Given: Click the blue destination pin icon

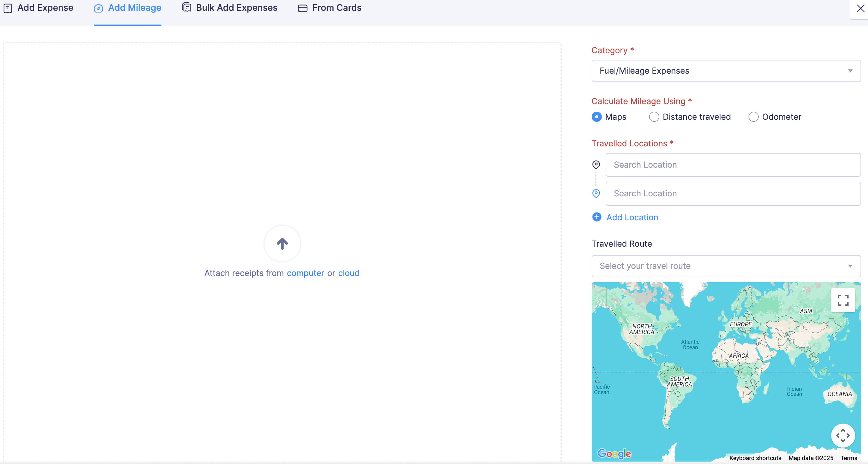Looking at the screenshot, I should click(596, 193).
